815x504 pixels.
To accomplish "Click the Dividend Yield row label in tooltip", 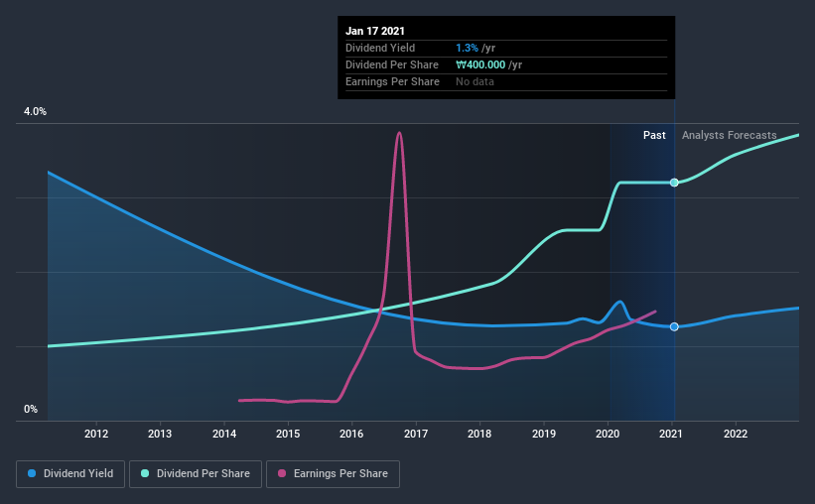I will (380, 48).
